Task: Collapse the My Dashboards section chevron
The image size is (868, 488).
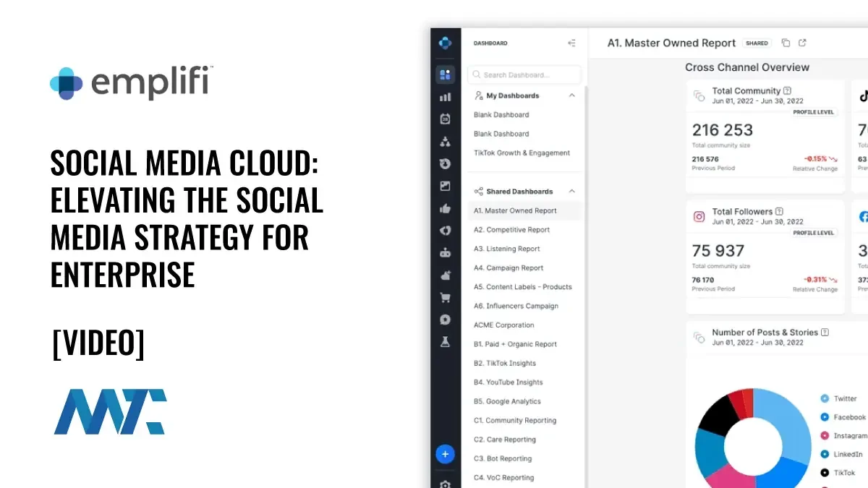Action: pos(572,95)
